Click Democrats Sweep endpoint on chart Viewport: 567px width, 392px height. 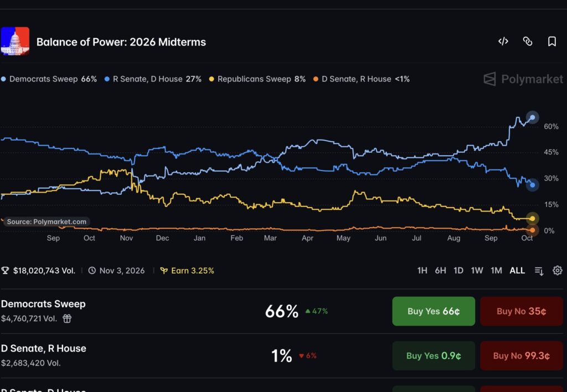[532, 117]
